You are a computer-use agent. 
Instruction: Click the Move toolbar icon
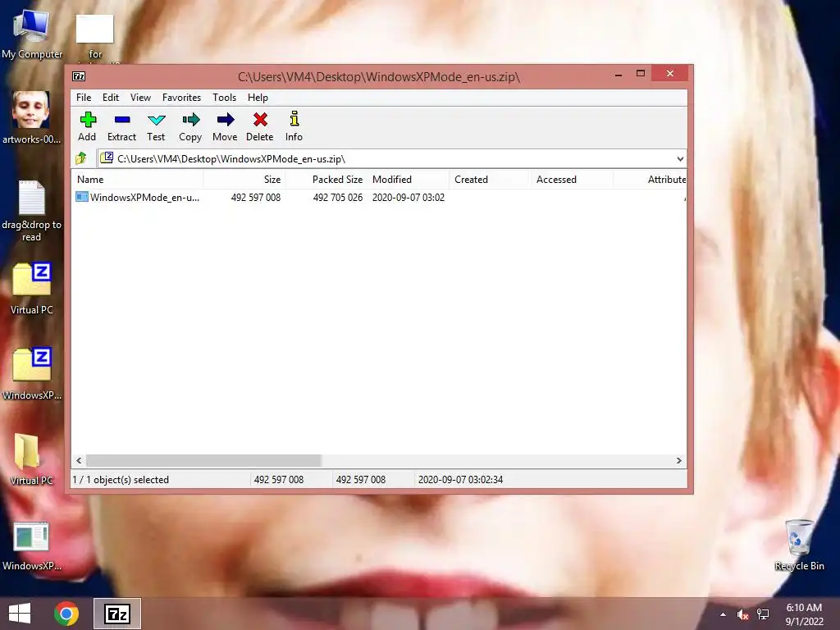click(225, 126)
